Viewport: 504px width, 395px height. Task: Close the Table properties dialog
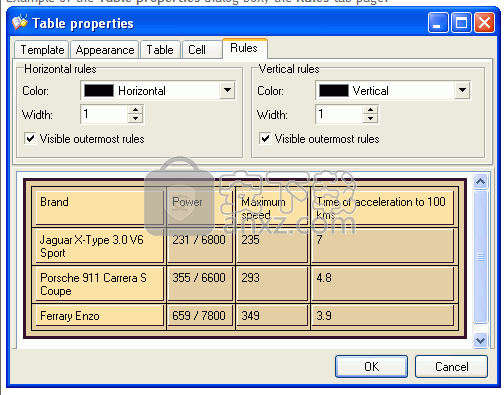click(x=484, y=23)
